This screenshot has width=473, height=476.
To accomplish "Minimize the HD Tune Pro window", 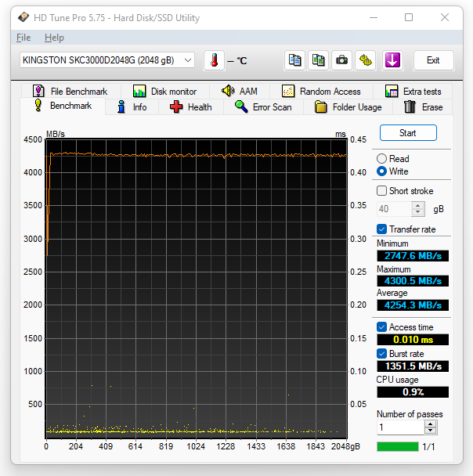I will 374,17.
